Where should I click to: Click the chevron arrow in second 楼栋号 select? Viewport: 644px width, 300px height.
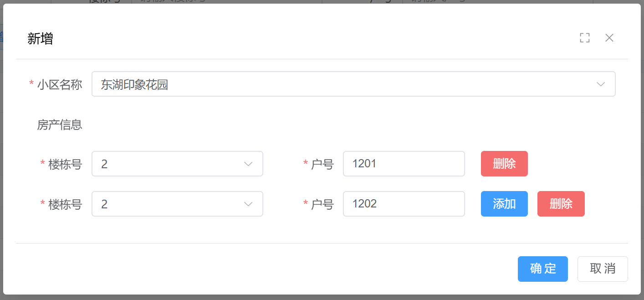(248, 204)
